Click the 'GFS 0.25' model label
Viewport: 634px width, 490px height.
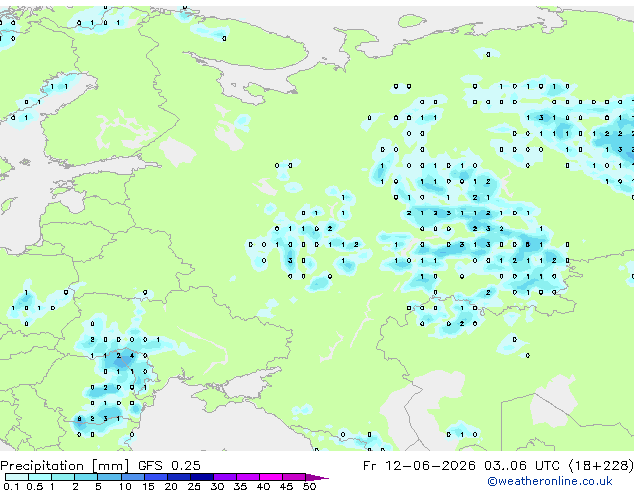click(169, 466)
